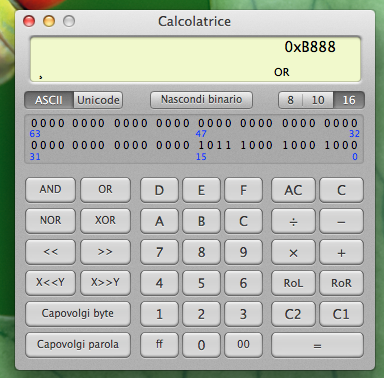Switch to ASCII display mode
The height and width of the screenshot is (378, 384).
49,100
